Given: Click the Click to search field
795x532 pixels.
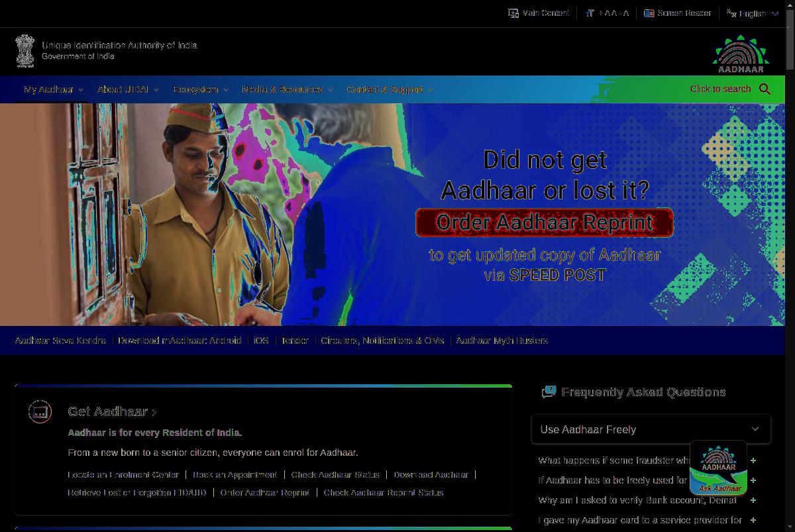Looking at the screenshot, I should click(x=720, y=89).
